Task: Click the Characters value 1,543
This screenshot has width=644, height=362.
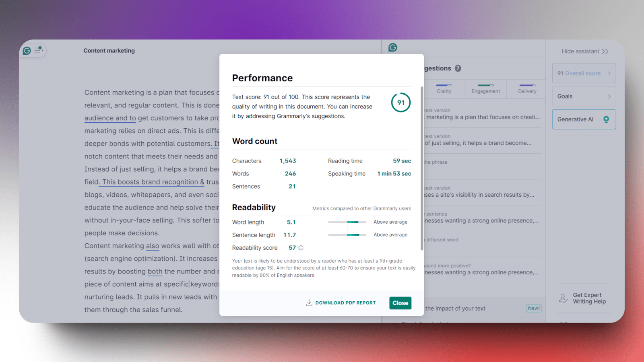Action: pyautogui.click(x=288, y=161)
